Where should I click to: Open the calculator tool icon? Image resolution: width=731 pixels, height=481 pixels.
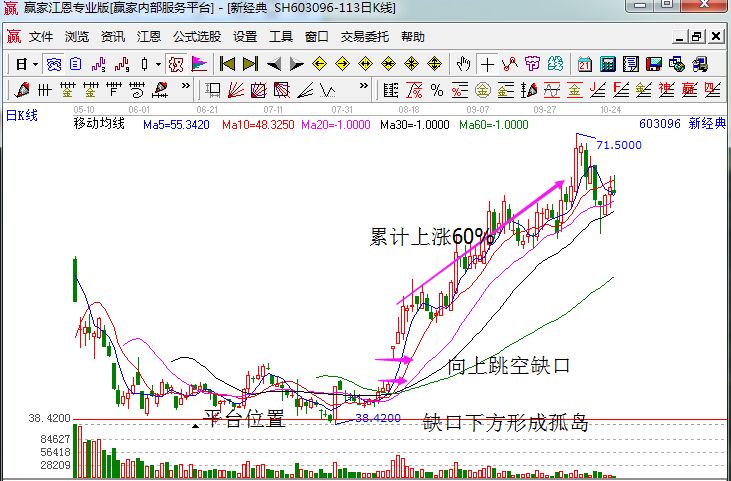607,63
